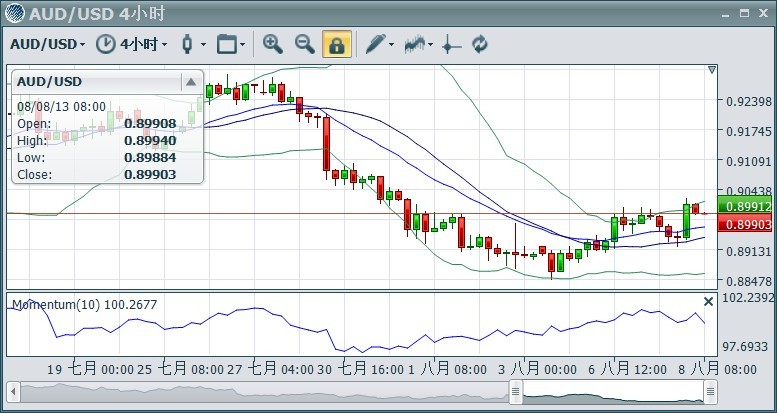Maximize the AUD/USD chart window
The height and width of the screenshot is (413, 777).
coord(744,13)
